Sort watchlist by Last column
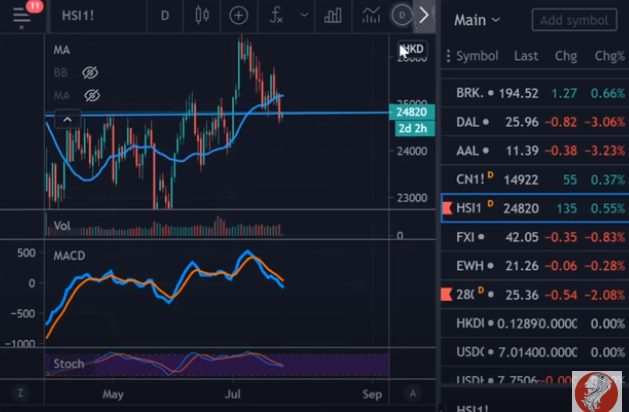629x412 pixels. 526,56
